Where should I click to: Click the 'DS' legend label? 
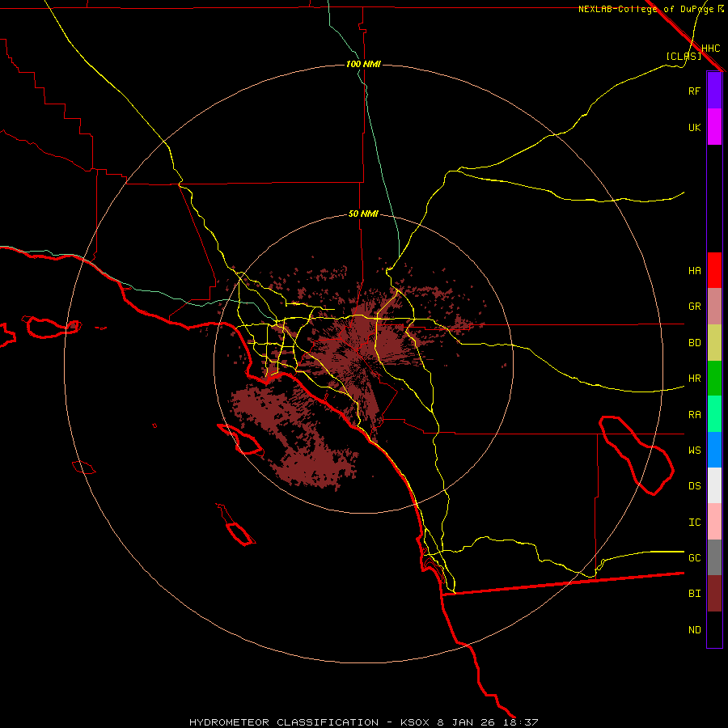click(694, 486)
